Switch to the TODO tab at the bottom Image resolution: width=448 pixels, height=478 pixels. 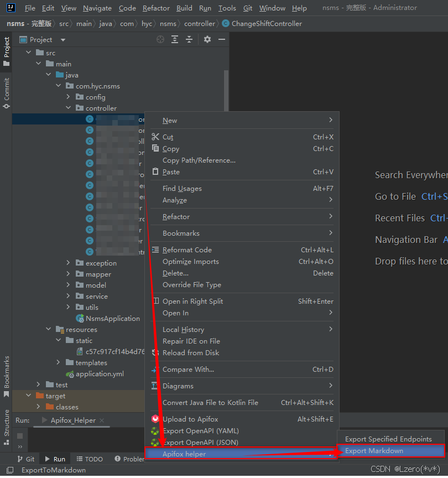(90, 459)
